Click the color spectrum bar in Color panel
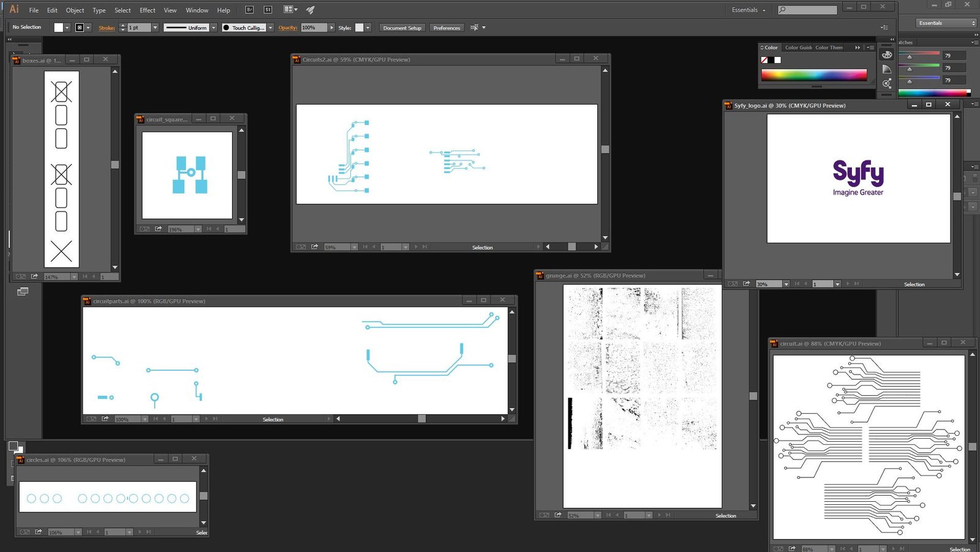 tap(813, 75)
